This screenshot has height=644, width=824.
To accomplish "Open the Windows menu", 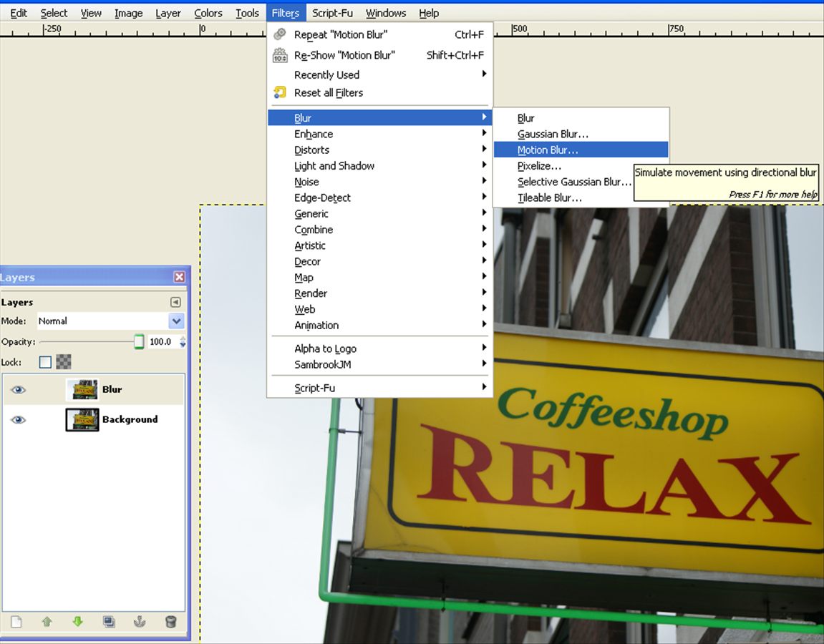I will [x=386, y=13].
